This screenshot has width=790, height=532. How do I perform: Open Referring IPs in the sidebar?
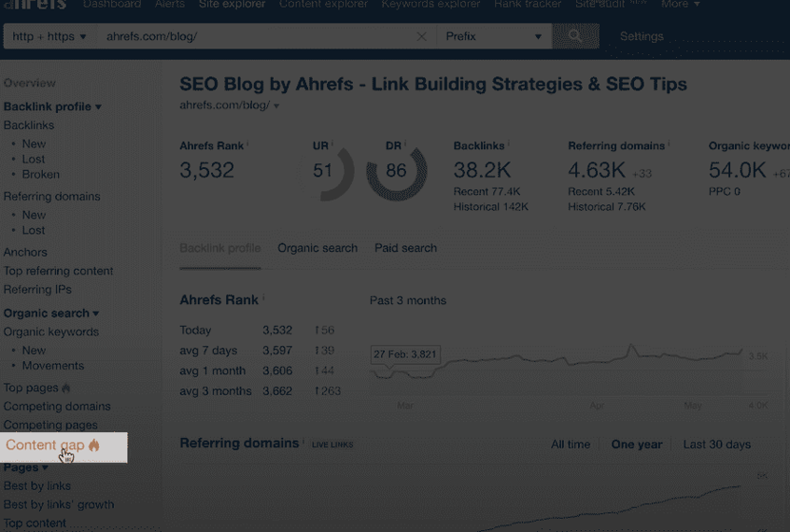coord(37,290)
